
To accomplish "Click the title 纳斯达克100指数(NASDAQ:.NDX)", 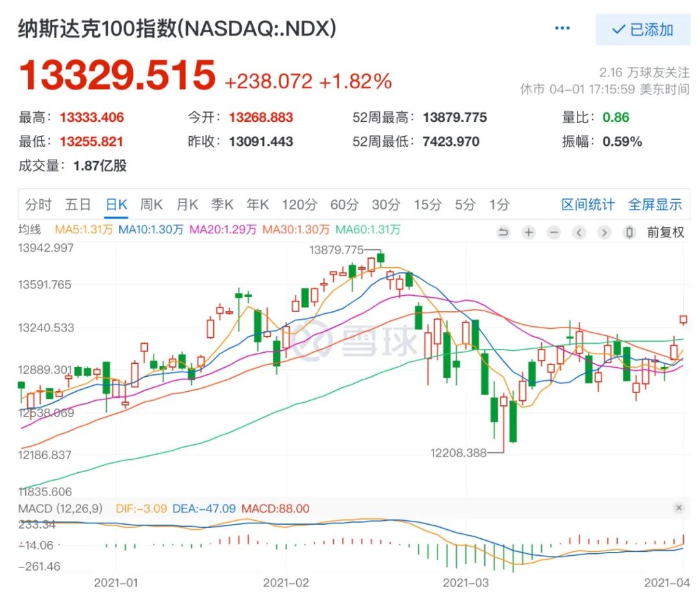I will pyautogui.click(x=177, y=29).
